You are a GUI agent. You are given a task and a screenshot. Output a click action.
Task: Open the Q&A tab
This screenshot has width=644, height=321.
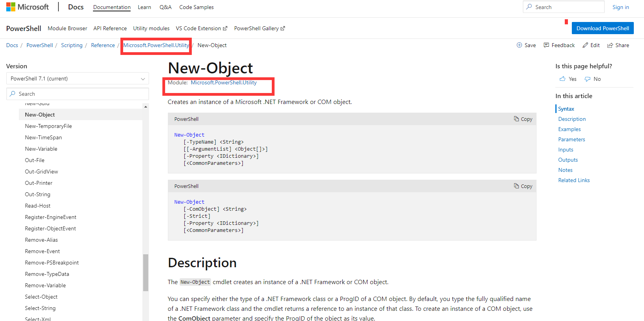[x=166, y=7]
